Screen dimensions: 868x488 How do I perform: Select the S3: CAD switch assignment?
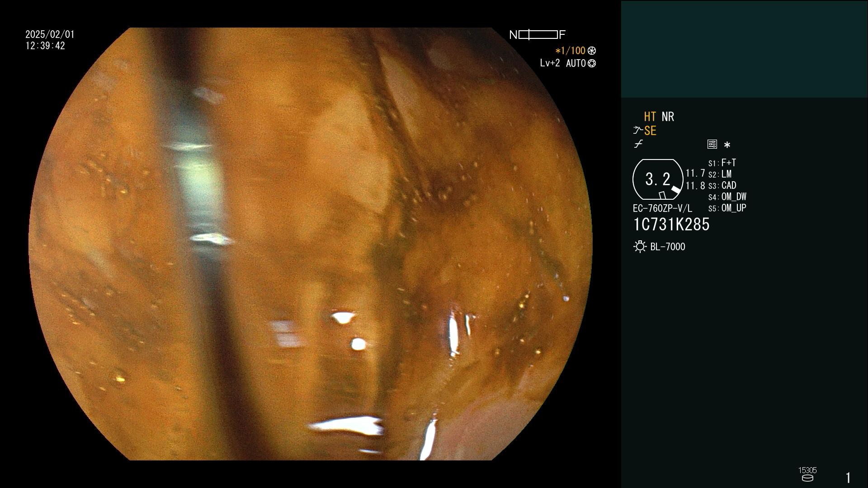pyautogui.click(x=722, y=185)
